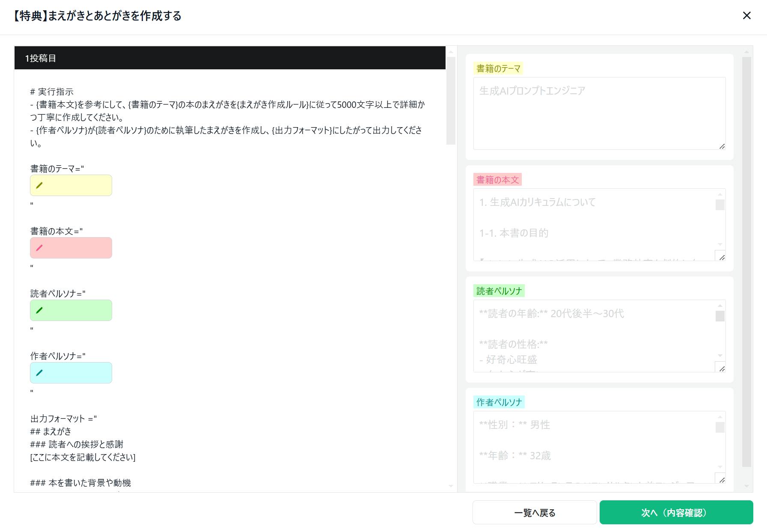Click scroll-down arrow in 書籍の本文 textarea
Screen dimensions: 767x532
(720, 244)
